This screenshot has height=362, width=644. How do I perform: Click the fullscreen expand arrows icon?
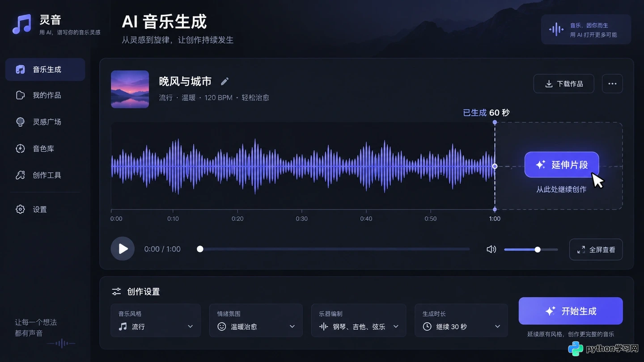point(581,250)
